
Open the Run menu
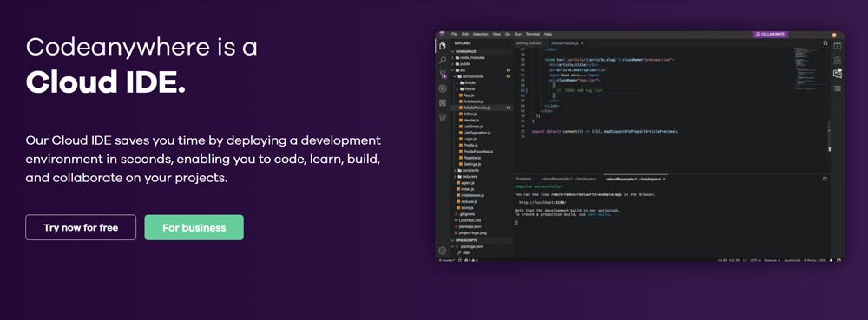tap(518, 35)
